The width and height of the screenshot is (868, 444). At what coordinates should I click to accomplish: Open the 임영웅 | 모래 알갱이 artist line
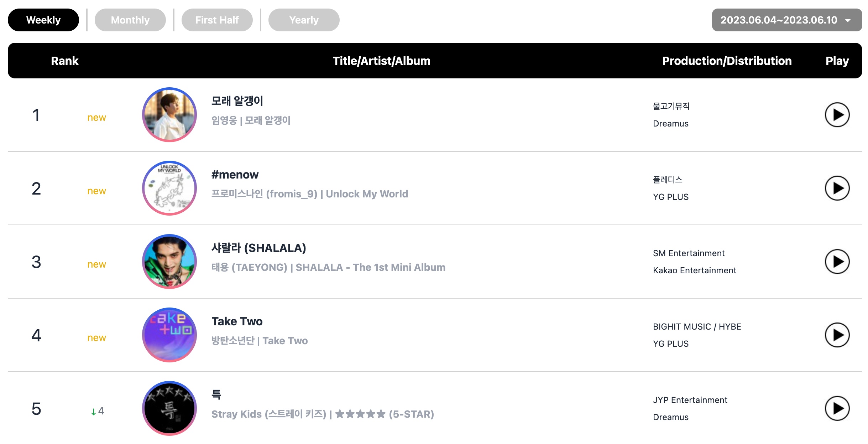251,120
